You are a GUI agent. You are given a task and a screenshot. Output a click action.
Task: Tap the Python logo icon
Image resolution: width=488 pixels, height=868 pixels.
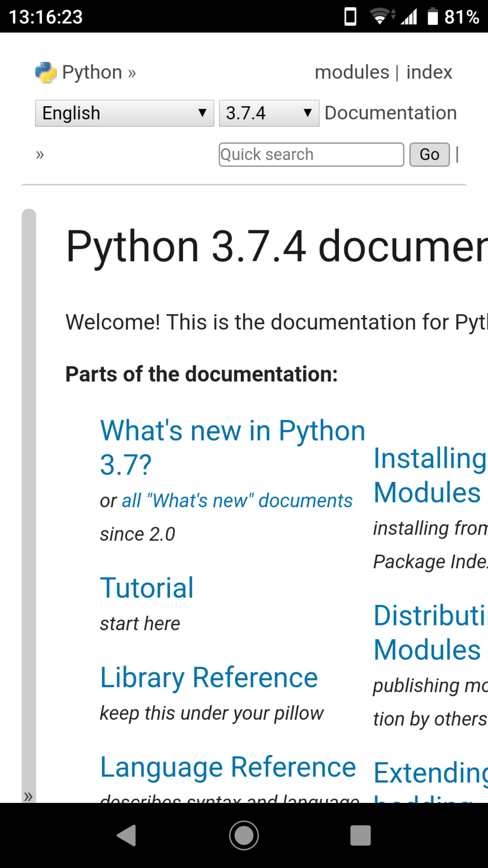[45, 72]
